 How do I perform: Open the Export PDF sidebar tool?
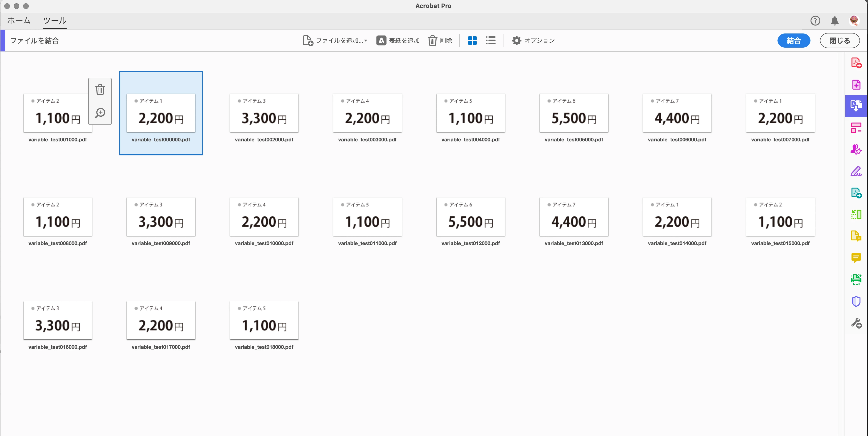(856, 193)
